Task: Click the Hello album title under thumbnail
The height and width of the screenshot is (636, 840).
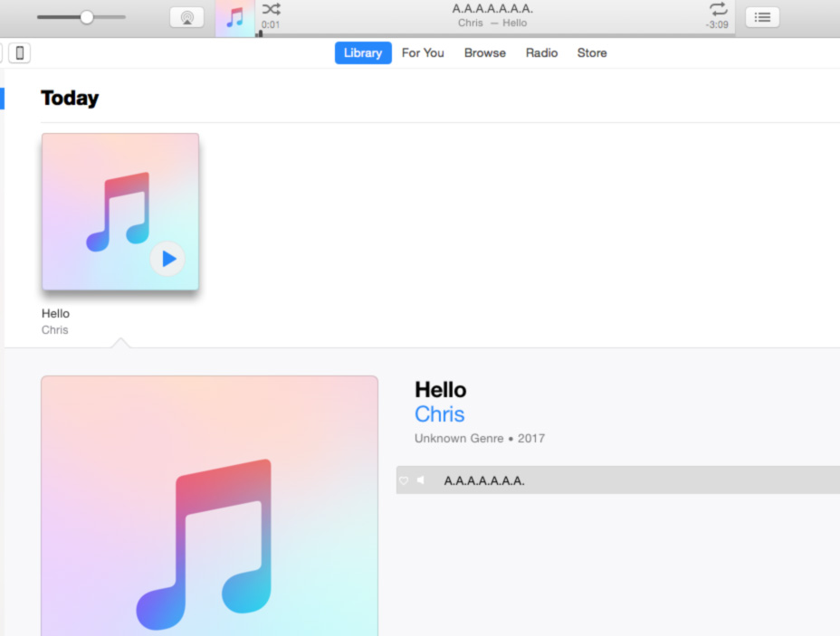Action: (x=56, y=313)
